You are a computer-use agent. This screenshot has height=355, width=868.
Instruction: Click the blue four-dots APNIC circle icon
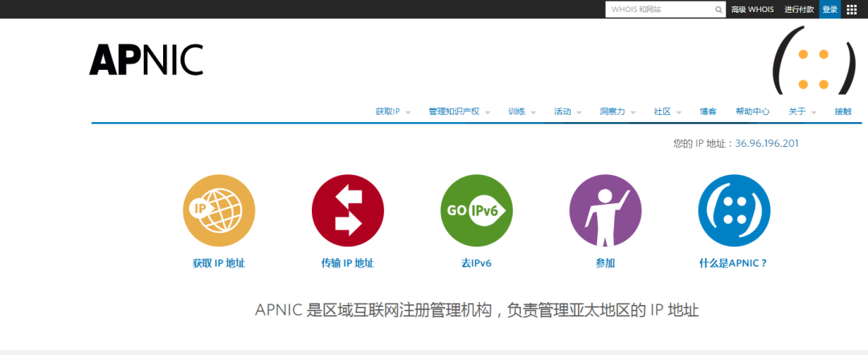(734, 210)
